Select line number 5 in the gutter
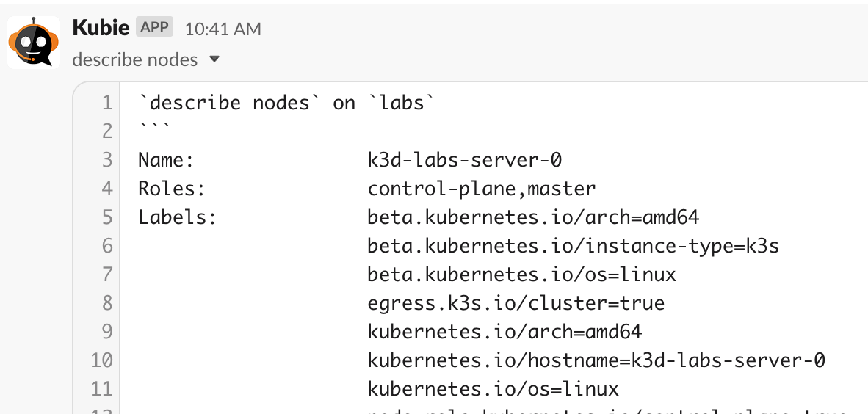 pos(106,217)
